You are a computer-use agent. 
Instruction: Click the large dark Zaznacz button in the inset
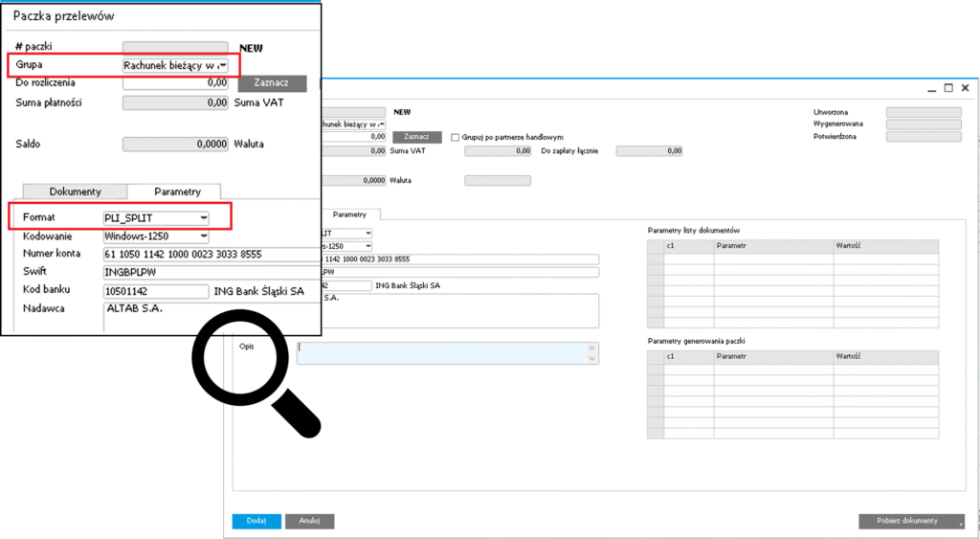coord(272,83)
